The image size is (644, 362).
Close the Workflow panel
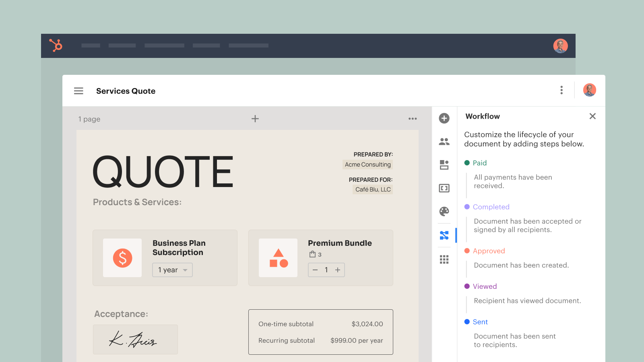[x=592, y=116]
